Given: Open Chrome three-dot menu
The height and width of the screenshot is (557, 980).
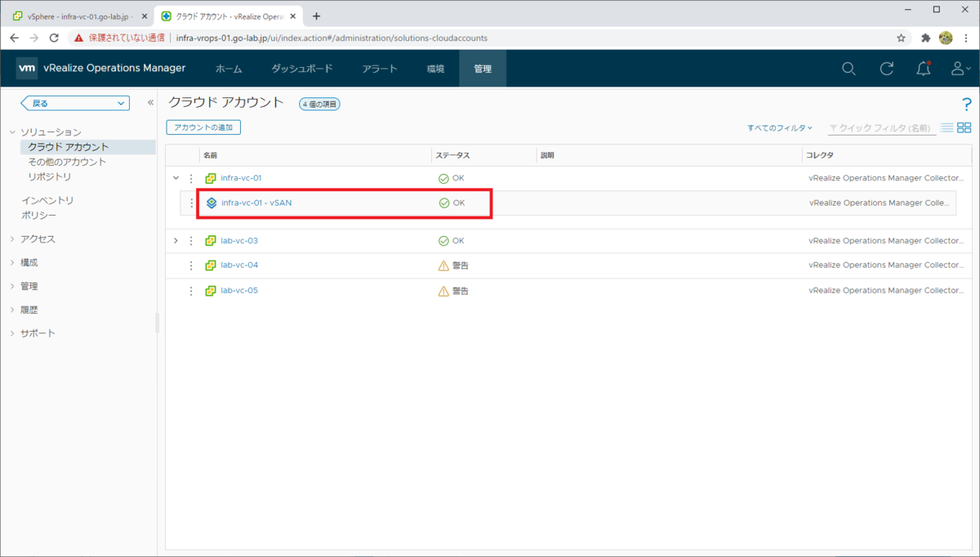Looking at the screenshot, I should click(x=967, y=38).
